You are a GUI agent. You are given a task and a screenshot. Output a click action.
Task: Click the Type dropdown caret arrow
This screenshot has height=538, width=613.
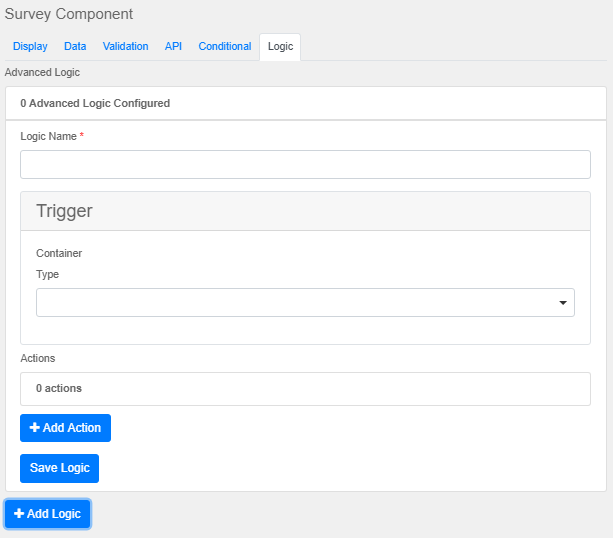pos(563,303)
